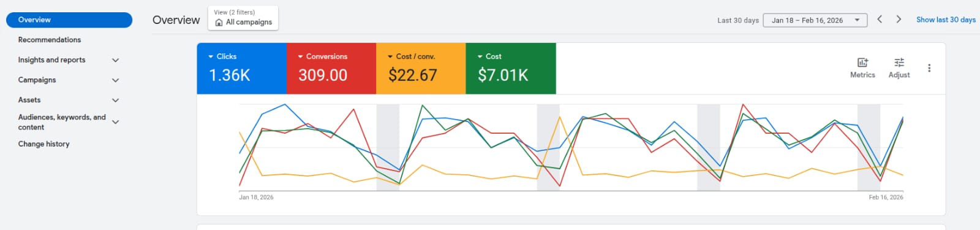This screenshot has width=980, height=230.
Task: Open the Conversions metric dropdown arrow
Action: tap(301, 56)
